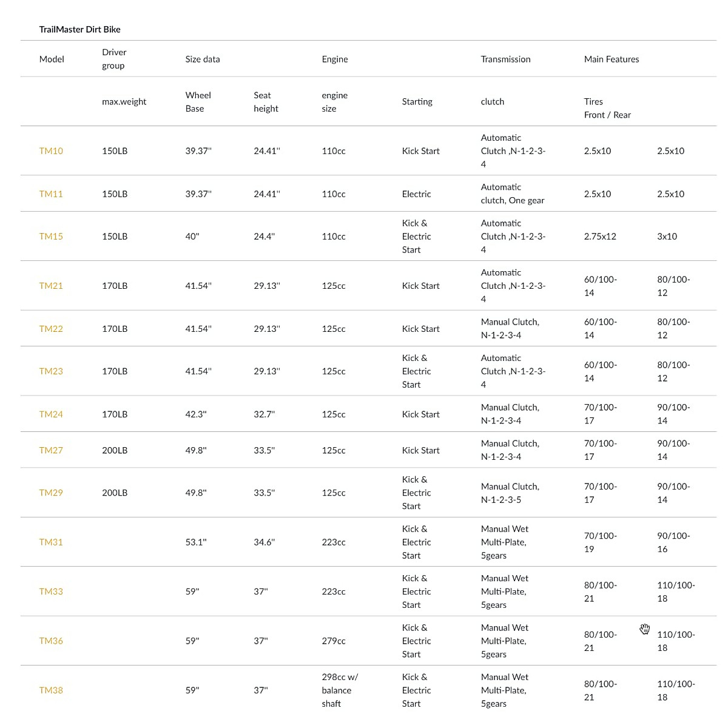Screen dimensions: 728x728
Task: Open the TM15 dirt bike link
Action: coord(51,237)
